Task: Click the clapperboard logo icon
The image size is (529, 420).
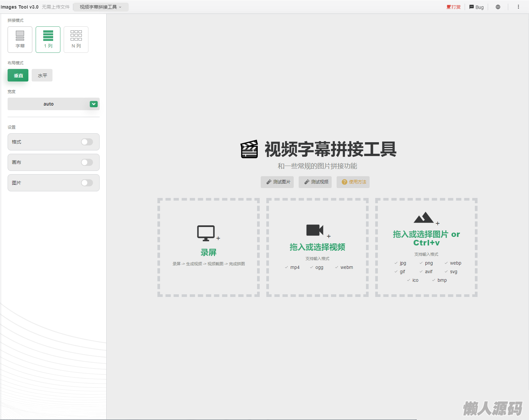Action: point(249,149)
